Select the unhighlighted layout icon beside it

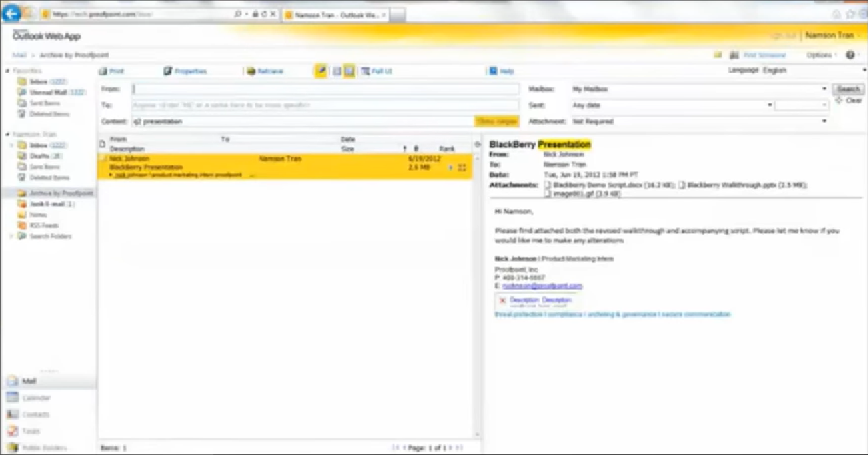click(337, 71)
